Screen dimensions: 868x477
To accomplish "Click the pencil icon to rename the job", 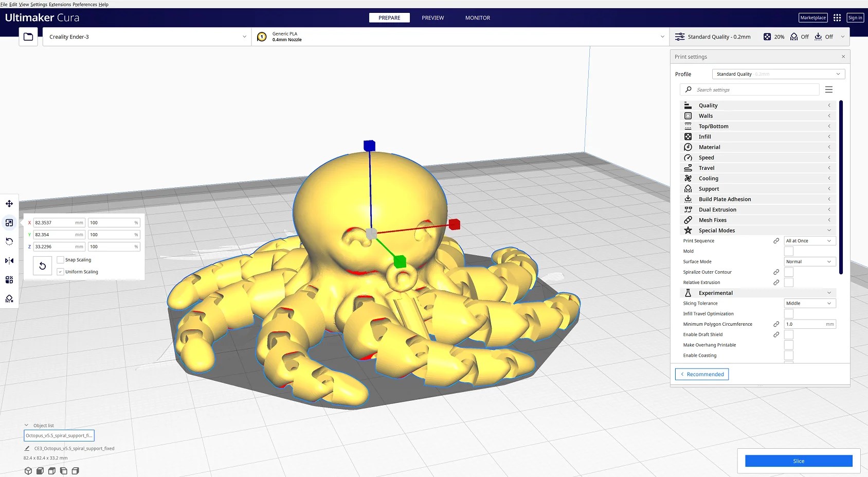I will [x=27, y=448].
